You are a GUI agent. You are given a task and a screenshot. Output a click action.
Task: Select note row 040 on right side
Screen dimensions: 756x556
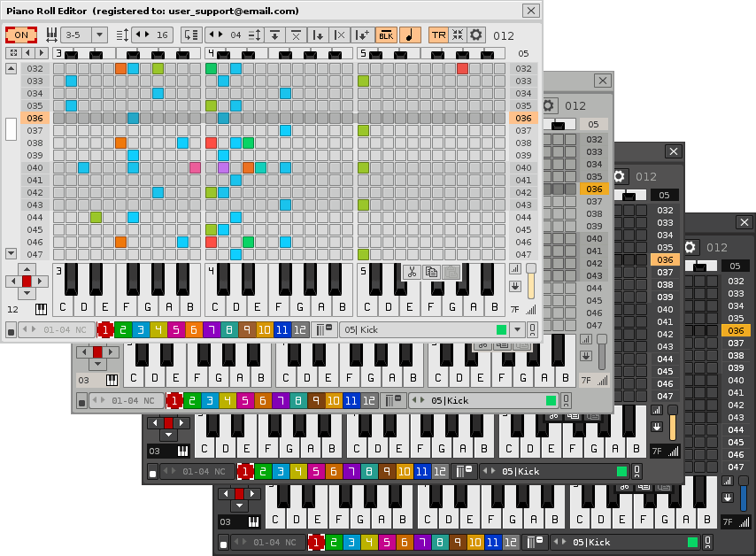click(523, 167)
